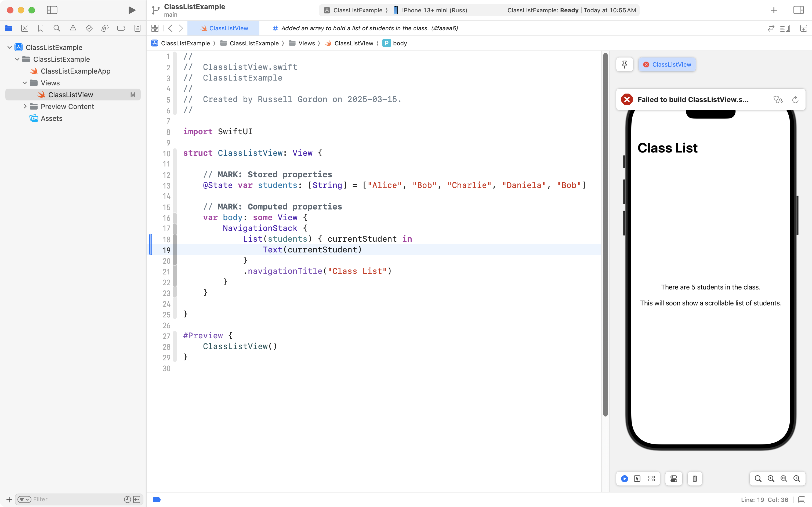
Task: Open preview diagnostics stethoscope icon
Action: click(778, 100)
